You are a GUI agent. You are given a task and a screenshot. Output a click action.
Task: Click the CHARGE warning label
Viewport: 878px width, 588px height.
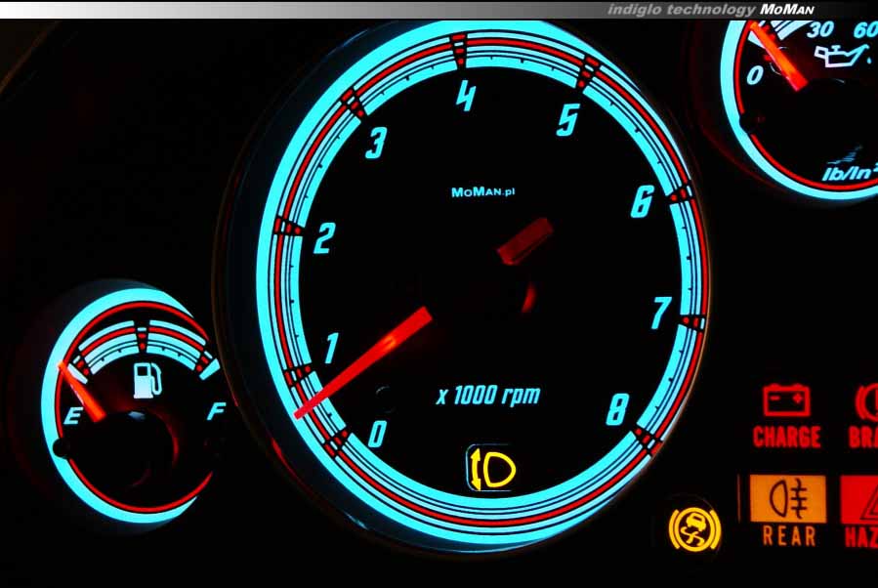coord(786,437)
